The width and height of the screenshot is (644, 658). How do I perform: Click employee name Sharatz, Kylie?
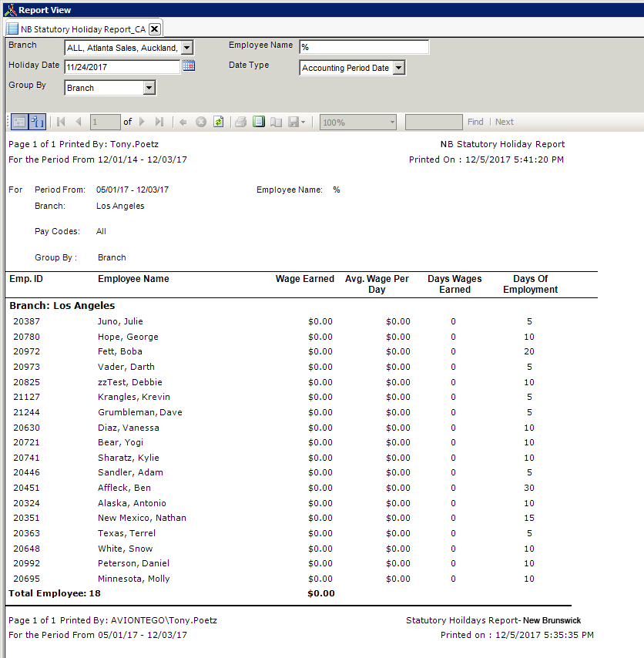point(129,458)
